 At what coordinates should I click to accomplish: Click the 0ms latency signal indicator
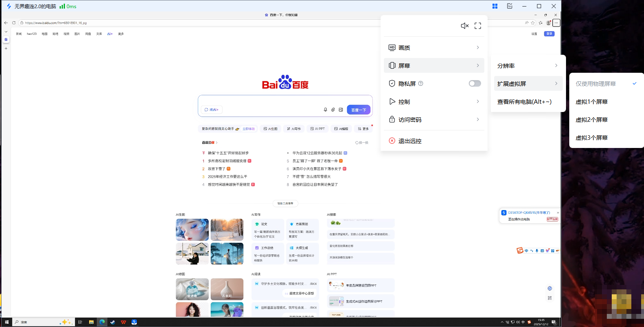pyautogui.click(x=68, y=6)
